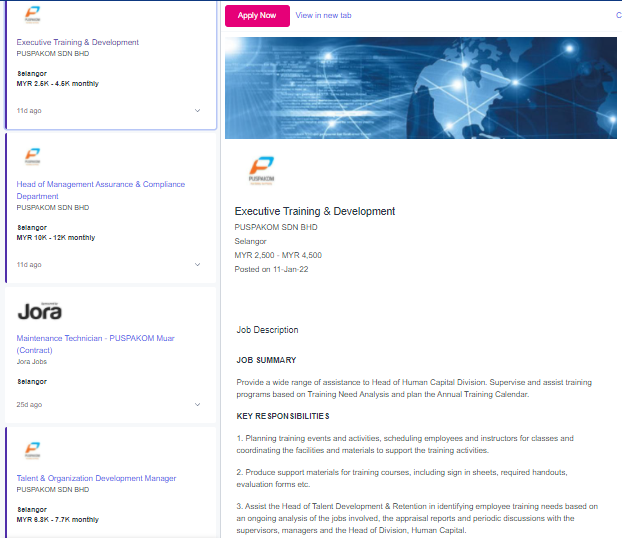Click the 'KEY RESPONSIBILITIES' heading
Screen dimensions: 622x538
[x=283, y=416]
